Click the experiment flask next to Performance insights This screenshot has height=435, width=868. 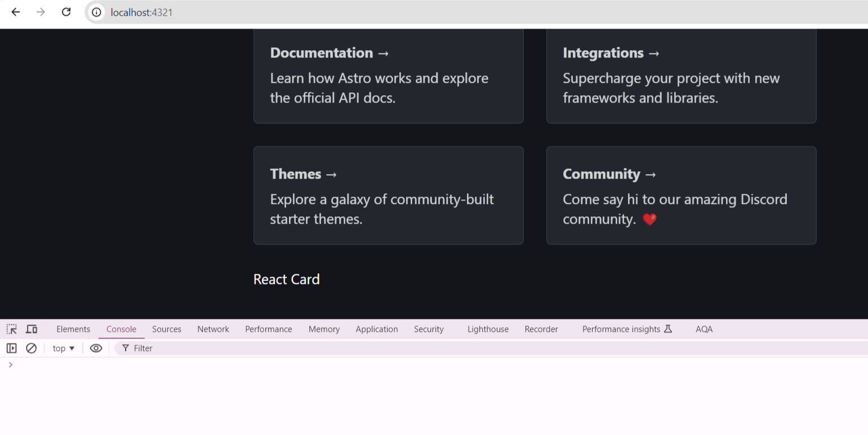668,329
